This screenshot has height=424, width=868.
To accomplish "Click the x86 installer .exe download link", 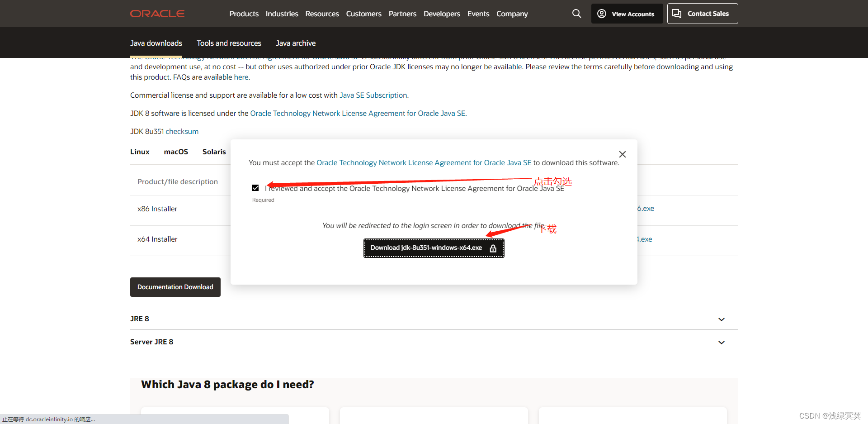I will point(646,208).
